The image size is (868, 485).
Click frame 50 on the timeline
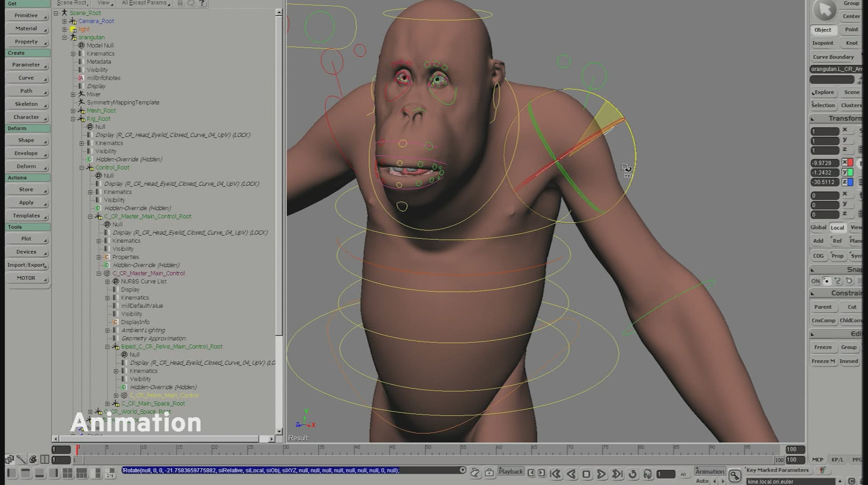425,450
